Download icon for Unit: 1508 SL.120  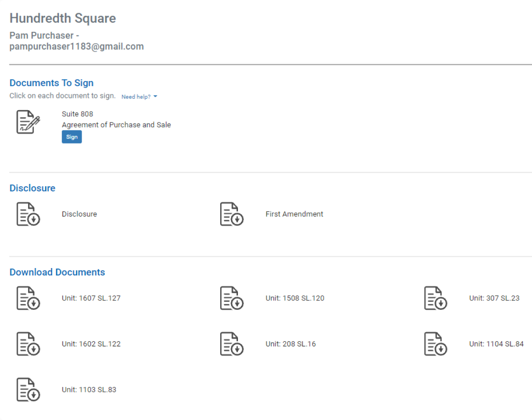click(232, 298)
